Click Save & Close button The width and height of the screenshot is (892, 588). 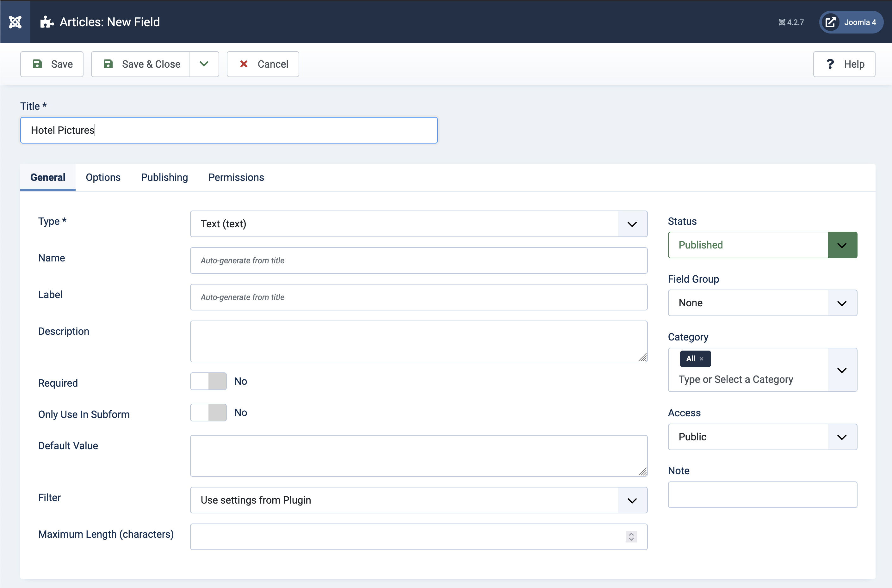[141, 64]
